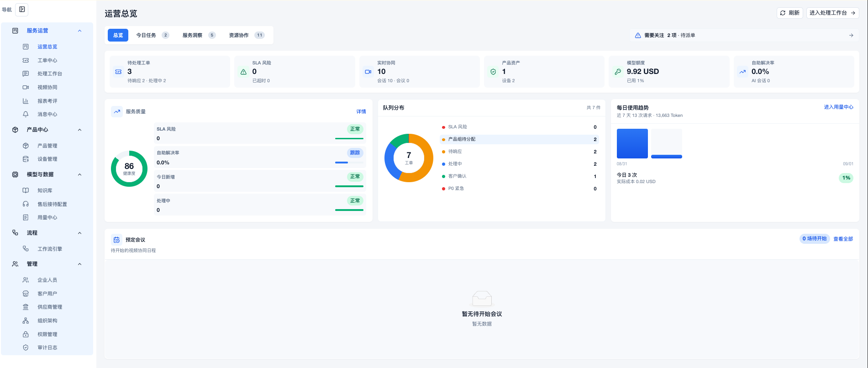The image size is (868, 368).
Task: Click 进入处理工作台 button
Action: tap(832, 13)
